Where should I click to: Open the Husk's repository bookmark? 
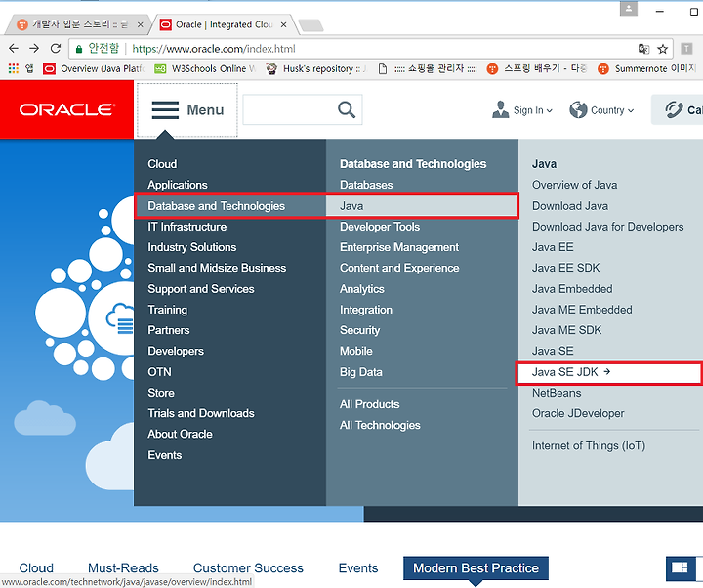pyautogui.click(x=316, y=68)
